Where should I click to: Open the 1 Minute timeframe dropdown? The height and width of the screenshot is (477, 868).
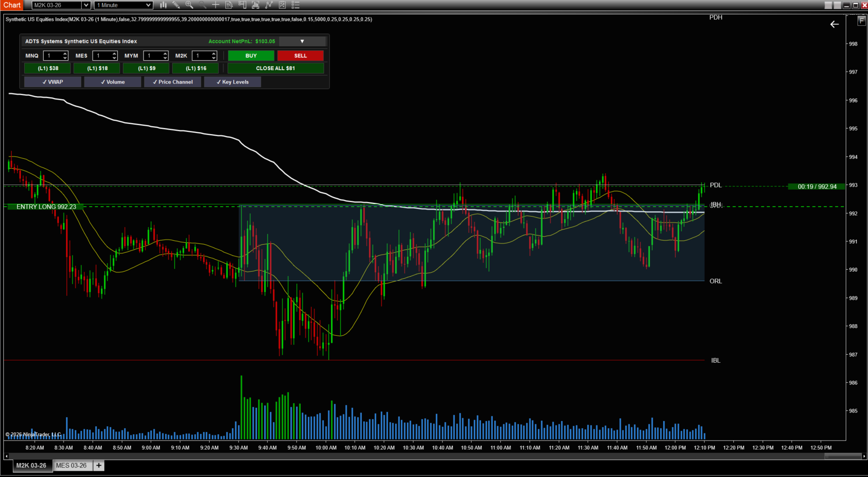coord(122,5)
